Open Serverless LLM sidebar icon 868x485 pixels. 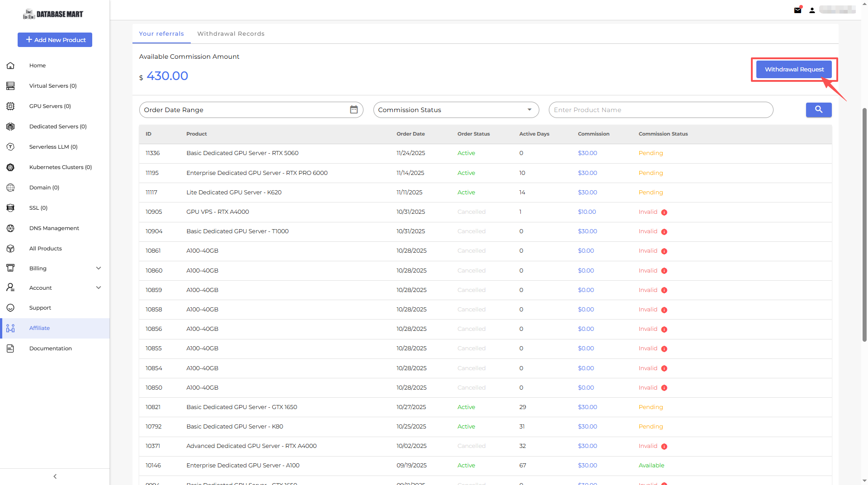pyautogui.click(x=10, y=147)
